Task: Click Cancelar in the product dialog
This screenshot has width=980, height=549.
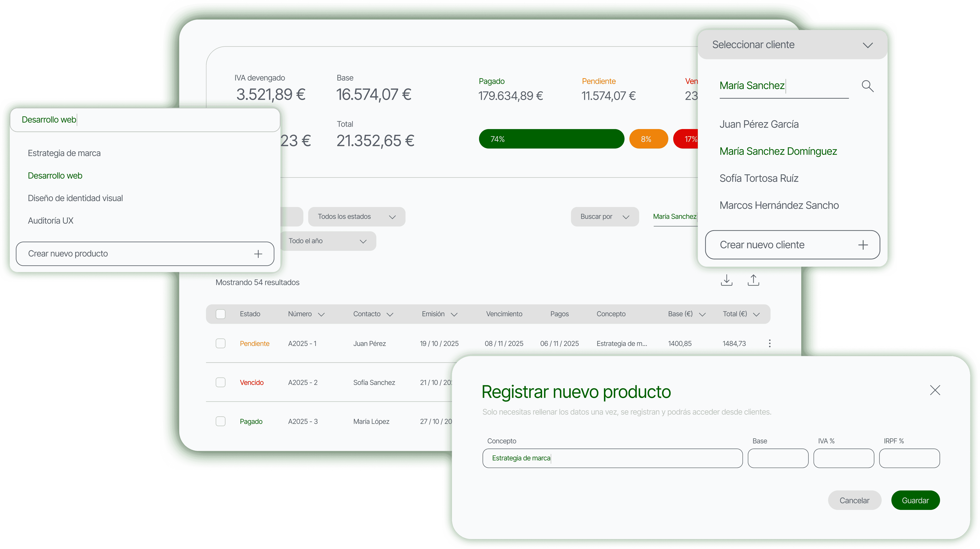Action: [x=854, y=500]
